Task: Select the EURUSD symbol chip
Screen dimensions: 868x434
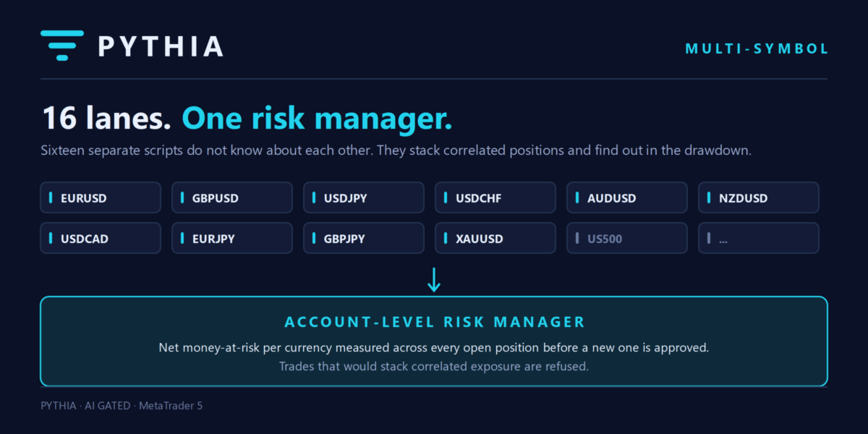Action: tap(101, 197)
